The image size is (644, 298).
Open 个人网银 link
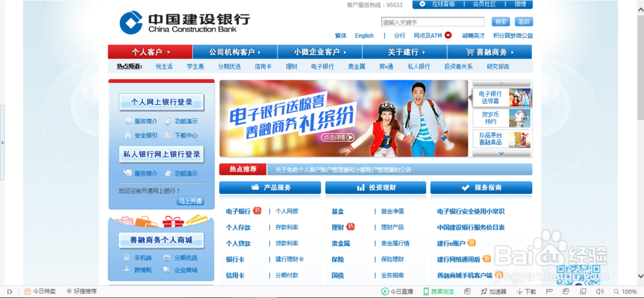click(x=287, y=211)
